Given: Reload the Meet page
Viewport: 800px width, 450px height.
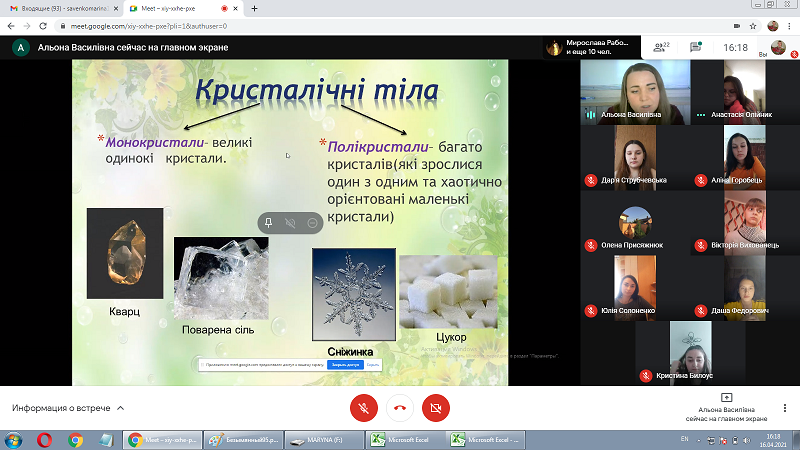Looking at the screenshot, I should 43,26.
